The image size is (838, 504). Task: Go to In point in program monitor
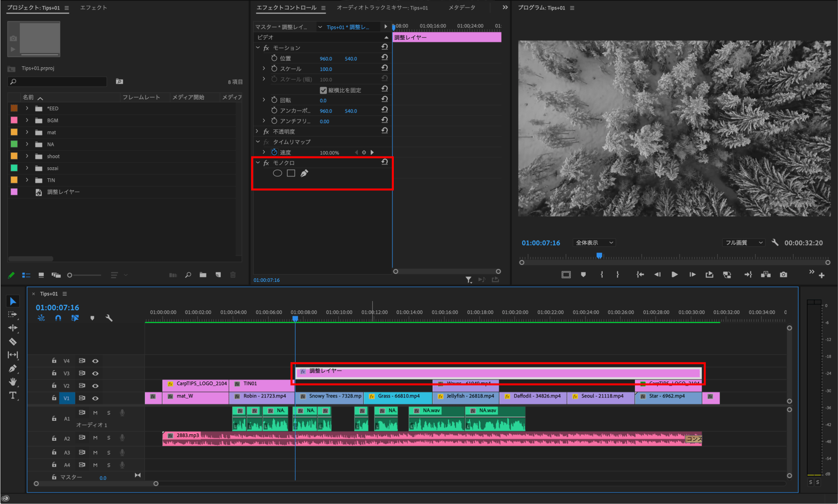point(640,274)
